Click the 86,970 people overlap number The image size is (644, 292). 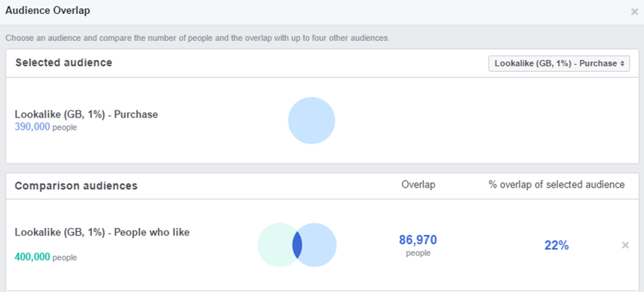pos(418,240)
